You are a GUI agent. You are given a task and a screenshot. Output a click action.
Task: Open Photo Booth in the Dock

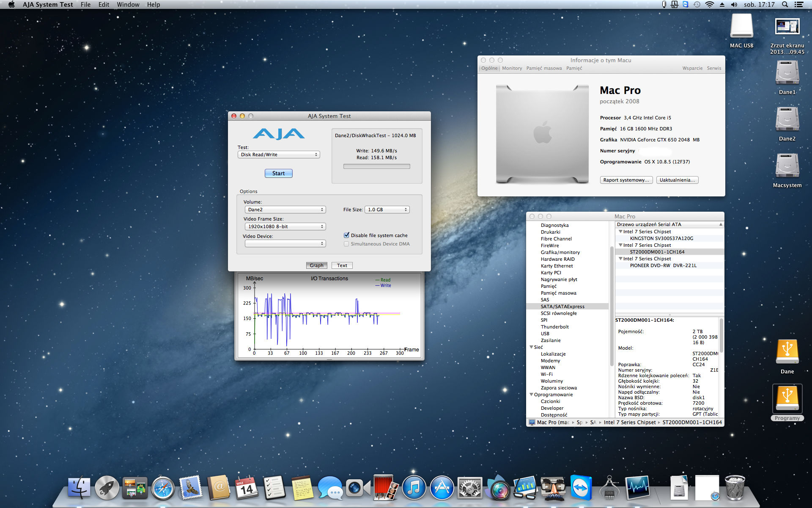(386, 488)
